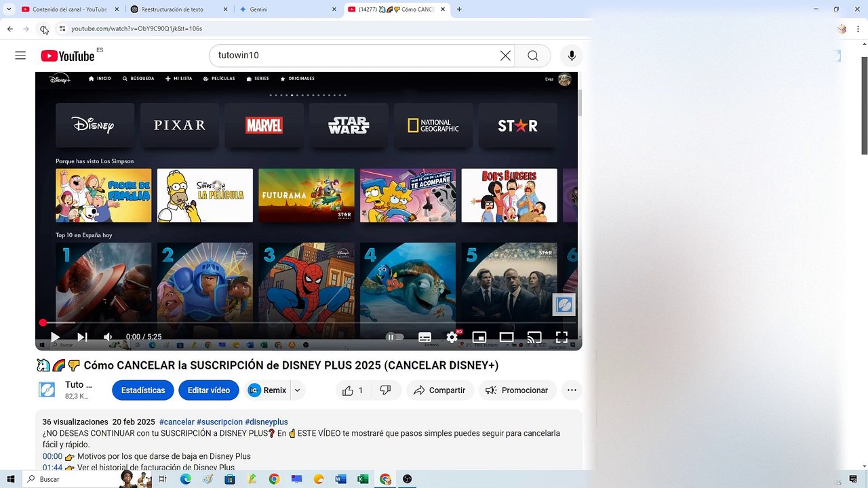Image resolution: width=868 pixels, height=488 pixels.
Task: Run search with the magnifier button
Action: click(533, 56)
